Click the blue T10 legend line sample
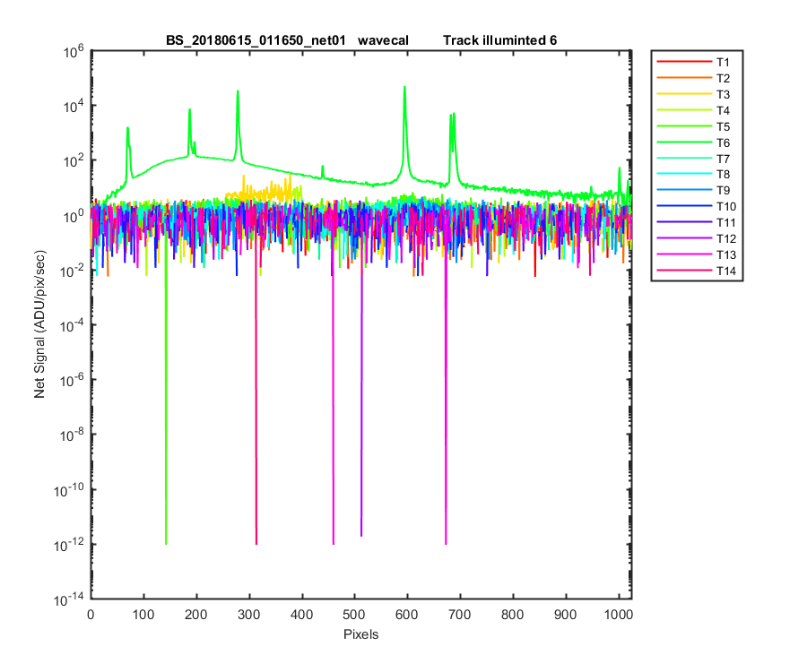Screen dimensions: 807x672 [x=684, y=206]
